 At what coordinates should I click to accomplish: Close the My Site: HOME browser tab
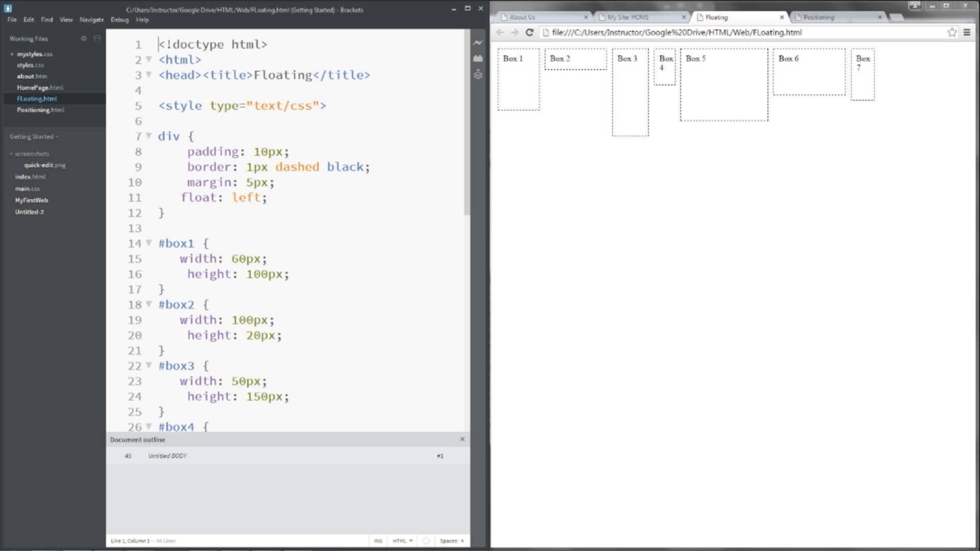(684, 17)
